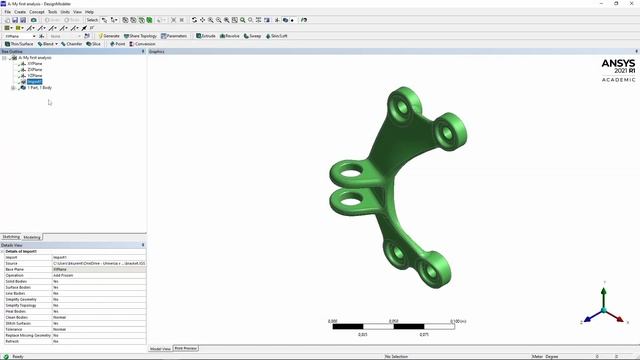
Task: Select 1 Part, 1 Body tree item
Action: (x=40, y=88)
